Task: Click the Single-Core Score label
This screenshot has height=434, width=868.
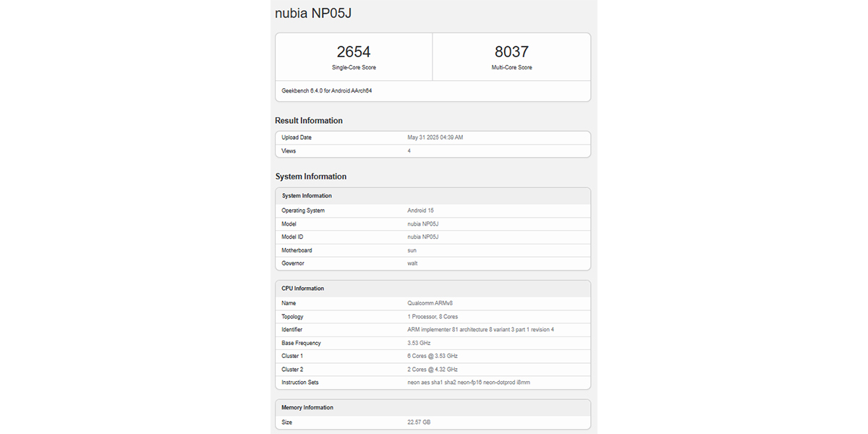Action: click(354, 67)
